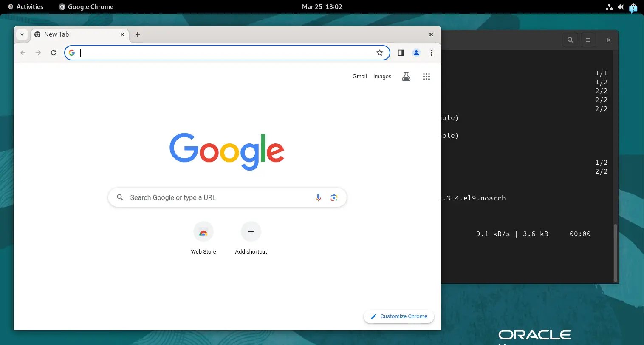Open Activities overview in top bar

[x=26, y=7]
